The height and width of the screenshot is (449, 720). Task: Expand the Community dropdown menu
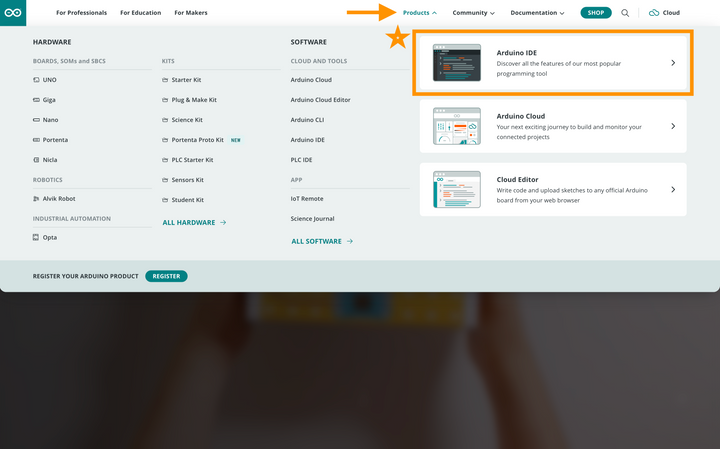pos(473,13)
